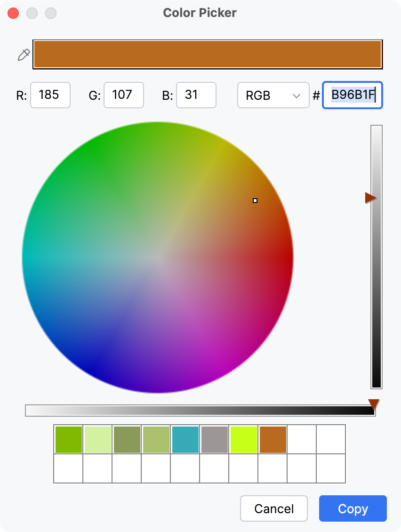The image size is (401, 532).
Task: Click the small square selector on the wheel
Action: click(255, 201)
